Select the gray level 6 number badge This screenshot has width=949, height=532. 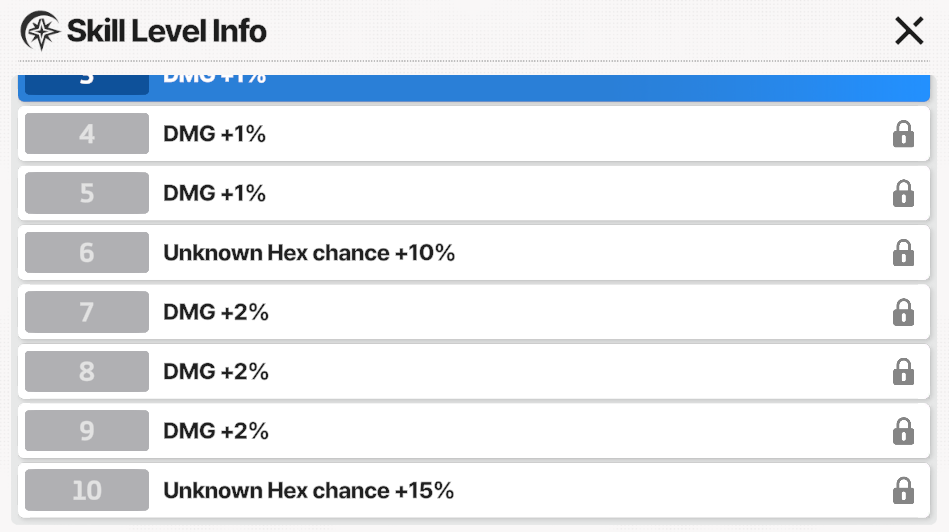pyautogui.click(x=87, y=252)
